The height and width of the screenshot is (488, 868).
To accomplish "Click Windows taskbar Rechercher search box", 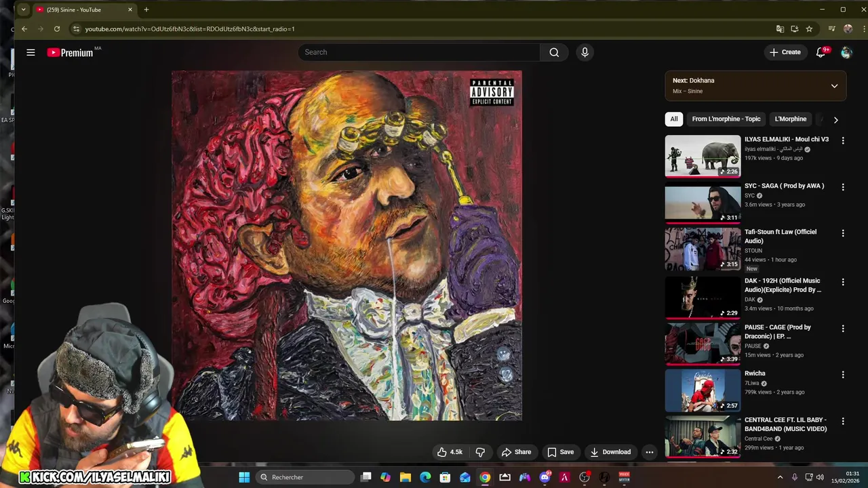I will [304, 477].
